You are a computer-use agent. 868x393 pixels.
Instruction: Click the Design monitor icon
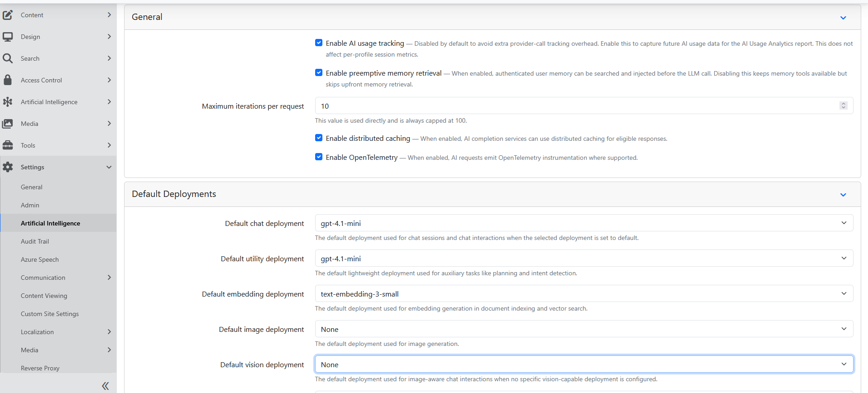pyautogui.click(x=8, y=37)
